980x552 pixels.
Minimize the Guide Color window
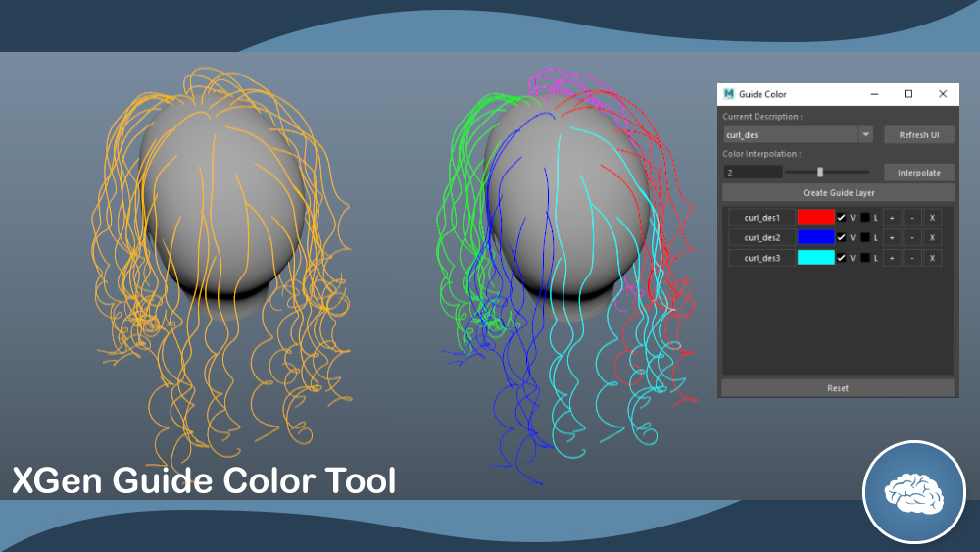pos(874,94)
